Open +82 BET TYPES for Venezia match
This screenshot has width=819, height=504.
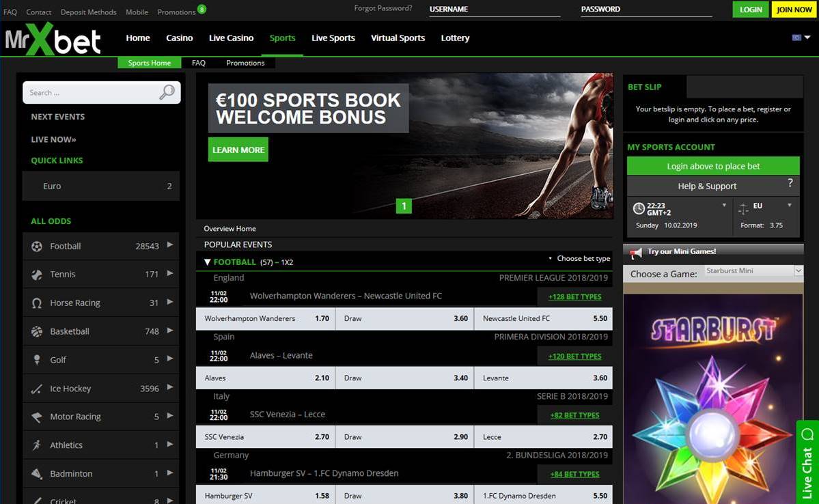pos(574,415)
